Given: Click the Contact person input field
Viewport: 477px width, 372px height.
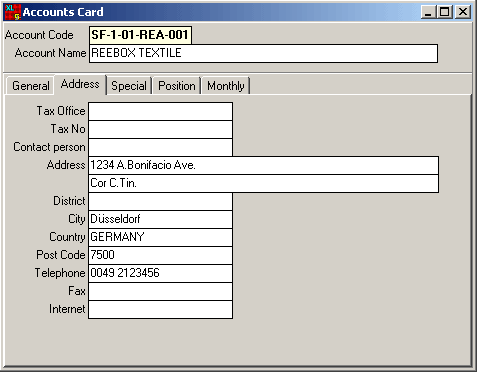Looking at the screenshot, I should (x=160, y=147).
